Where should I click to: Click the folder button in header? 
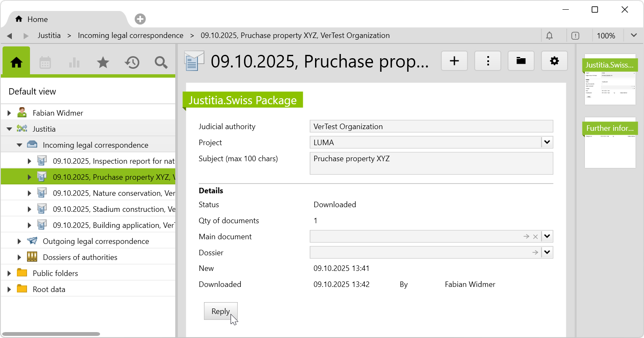[521, 61]
